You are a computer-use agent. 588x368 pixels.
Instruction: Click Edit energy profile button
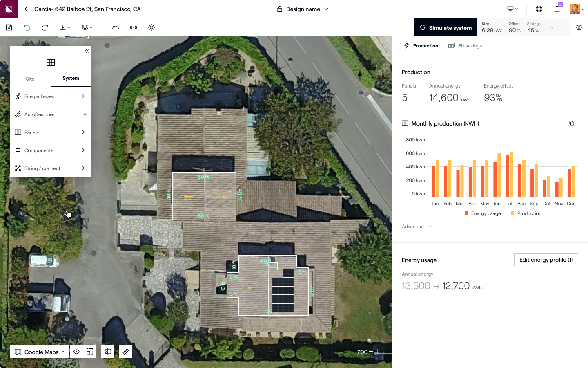[546, 260]
